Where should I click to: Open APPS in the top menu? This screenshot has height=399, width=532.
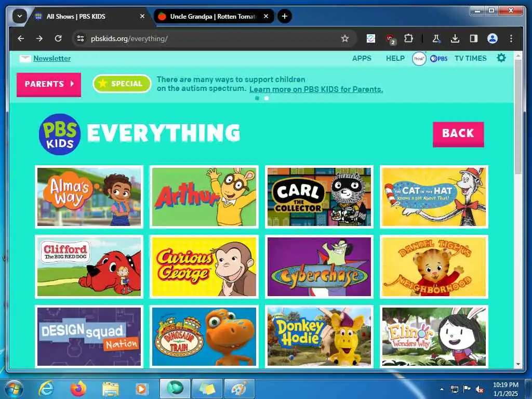[362, 58]
